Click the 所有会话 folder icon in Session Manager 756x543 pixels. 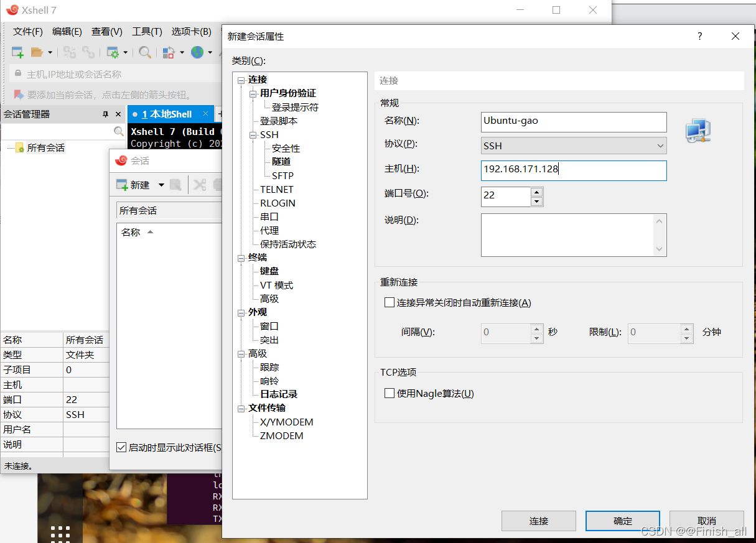pos(20,148)
